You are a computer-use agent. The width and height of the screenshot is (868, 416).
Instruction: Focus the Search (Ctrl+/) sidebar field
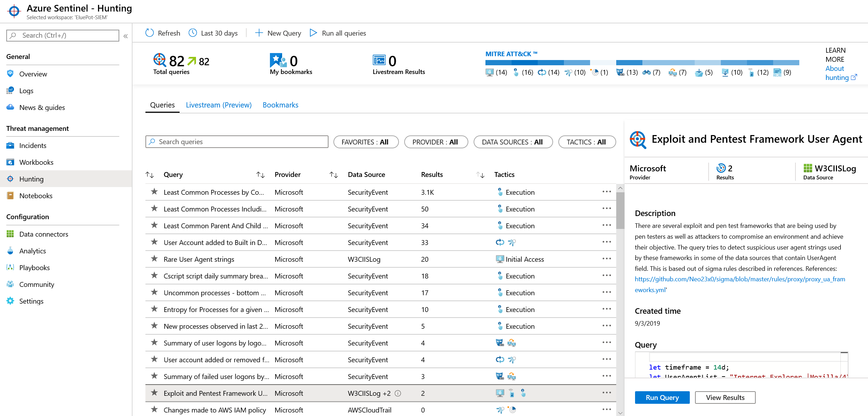(63, 35)
